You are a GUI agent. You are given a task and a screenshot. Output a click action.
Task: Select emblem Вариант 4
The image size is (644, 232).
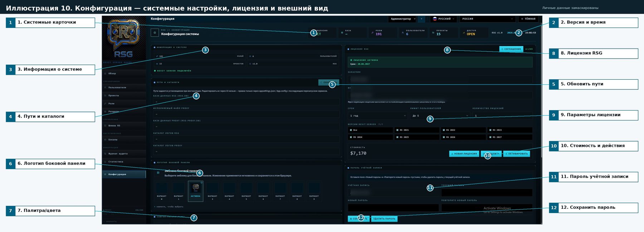pyautogui.click(x=229, y=191)
